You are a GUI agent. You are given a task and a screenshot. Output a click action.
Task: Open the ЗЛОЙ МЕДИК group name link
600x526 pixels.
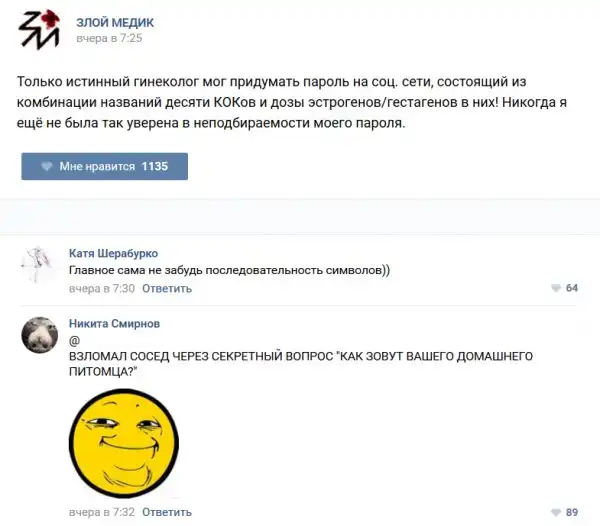coord(115,23)
